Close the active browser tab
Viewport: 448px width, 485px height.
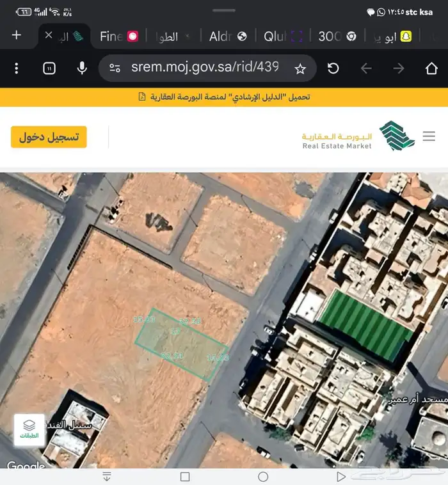pyautogui.click(x=49, y=36)
